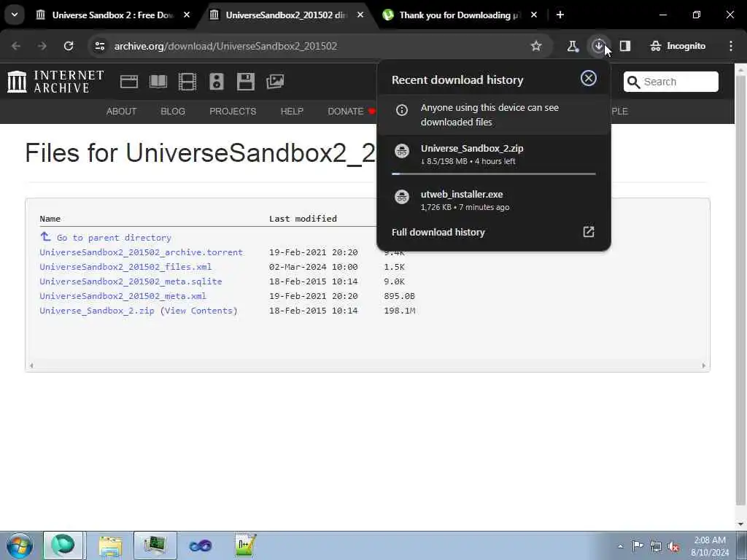
Task: Open Full download history
Action: coord(438,232)
